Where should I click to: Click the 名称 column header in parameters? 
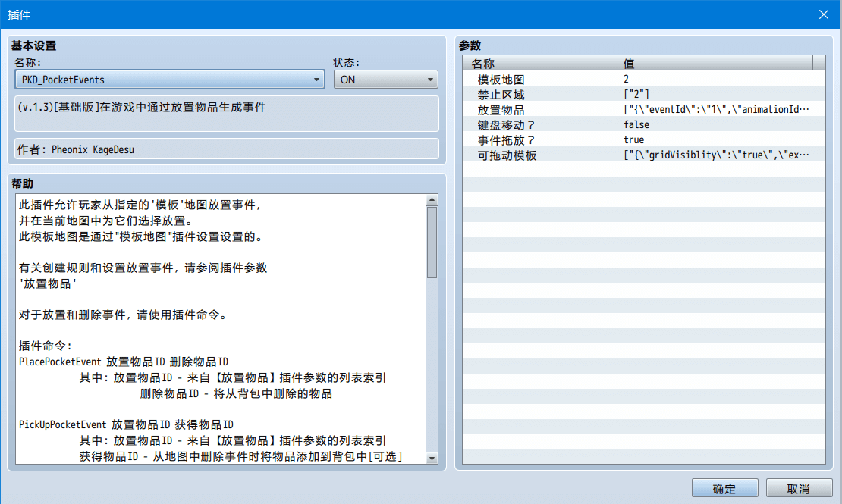538,64
